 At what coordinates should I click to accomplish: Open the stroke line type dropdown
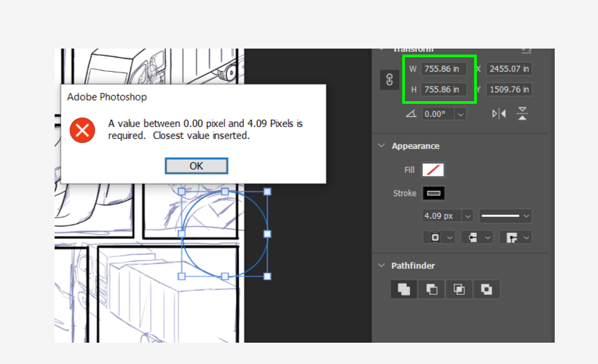(x=505, y=216)
